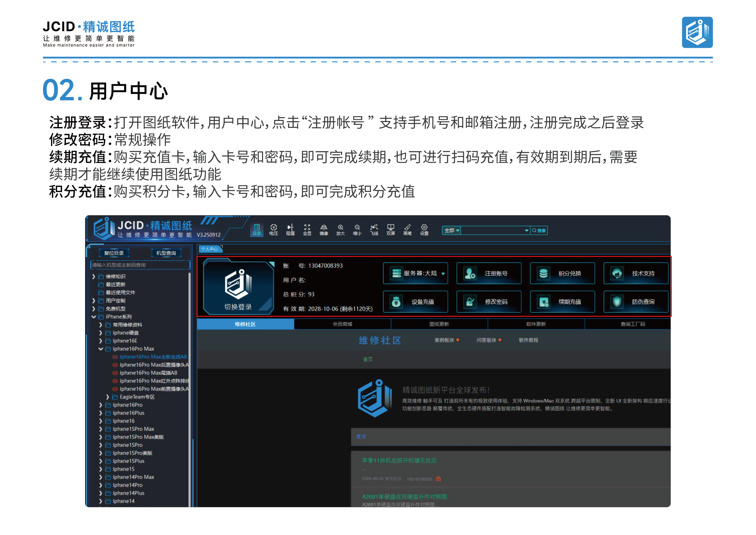Expand the 用户定制 folder
Image resolution: width=756 pixels, height=535 pixels.
(x=94, y=301)
